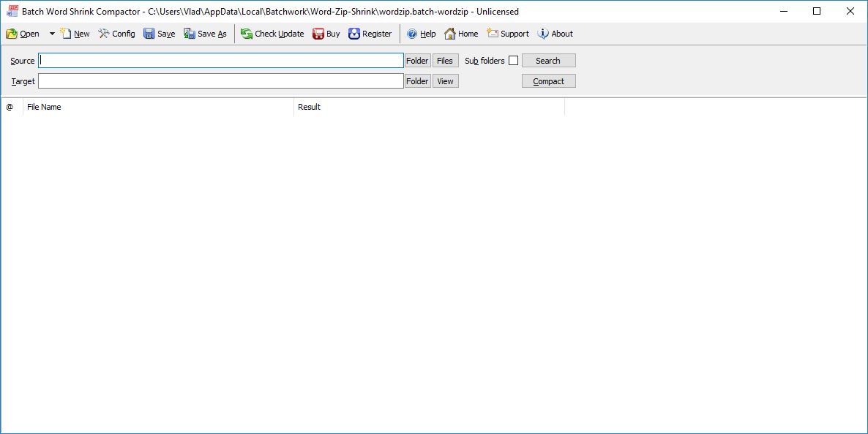Focus the Source path input field
The height and width of the screenshot is (434, 868).
click(221, 60)
